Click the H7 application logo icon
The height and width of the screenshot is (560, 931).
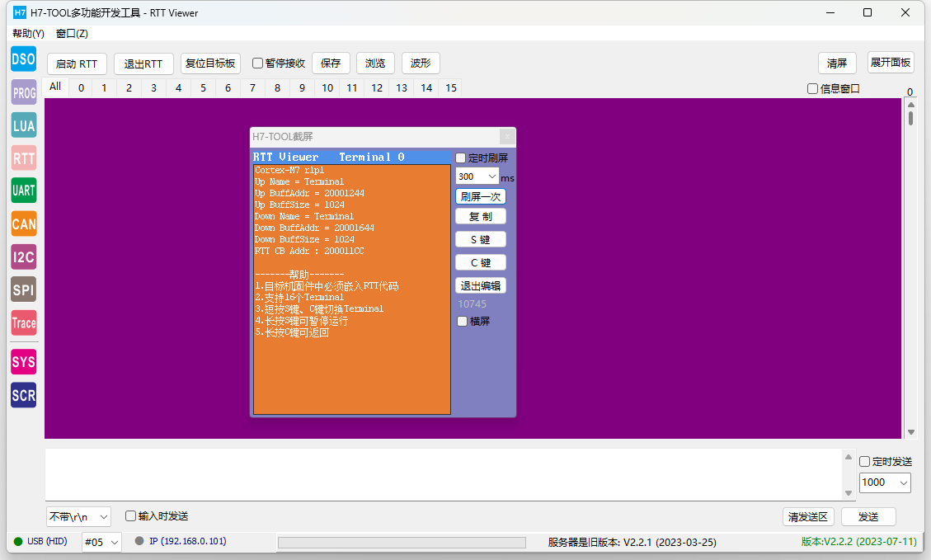pos(20,12)
